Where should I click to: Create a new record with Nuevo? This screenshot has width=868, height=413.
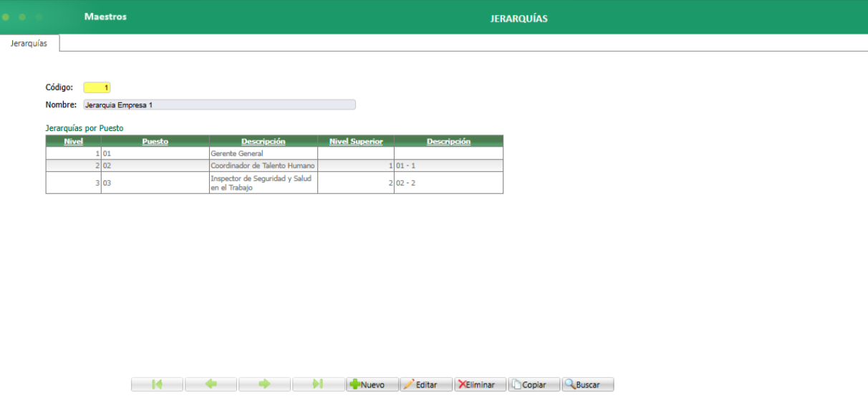tap(372, 384)
